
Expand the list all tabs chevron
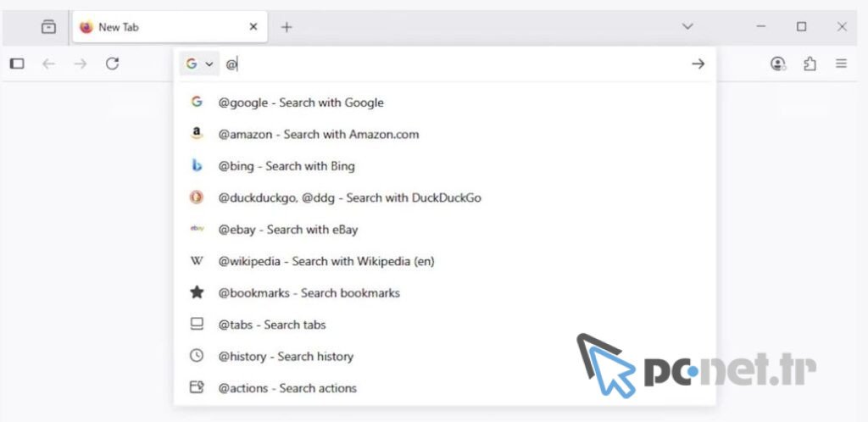[687, 26]
